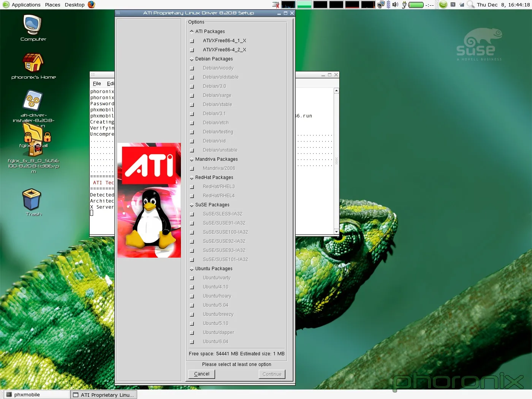Collapse the Debian Packages group
Viewport: 532px width, 399px height.
(192, 59)
